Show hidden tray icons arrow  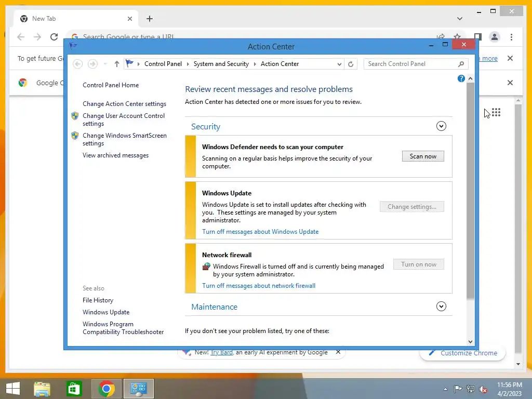pos(445,389)
